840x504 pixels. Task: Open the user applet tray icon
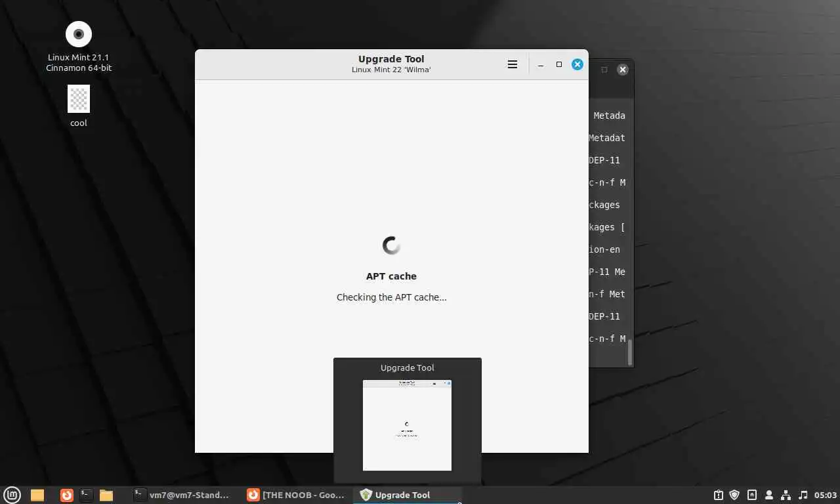click(769, 495)
